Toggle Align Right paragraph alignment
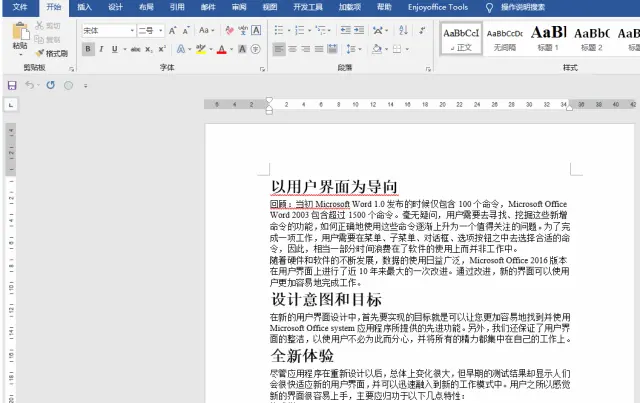The image size is (640, 403). pos(306,49)
